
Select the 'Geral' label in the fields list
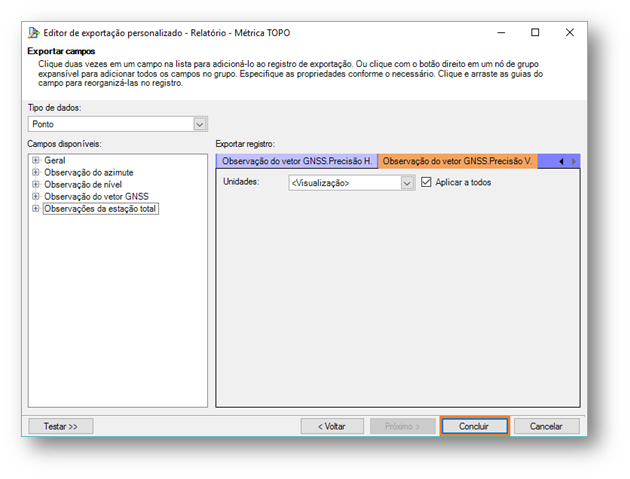(56, 160)
